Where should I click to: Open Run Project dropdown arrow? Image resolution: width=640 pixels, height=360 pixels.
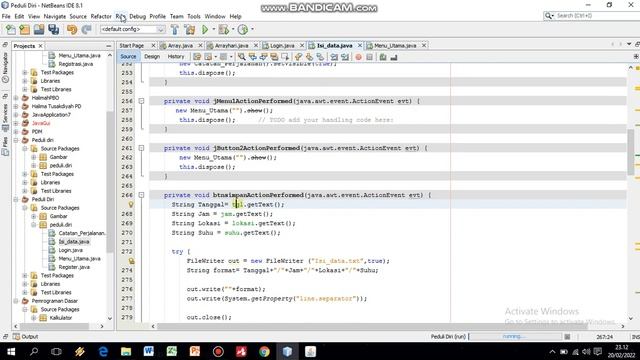pyautogui.click(x=213, y=29)
